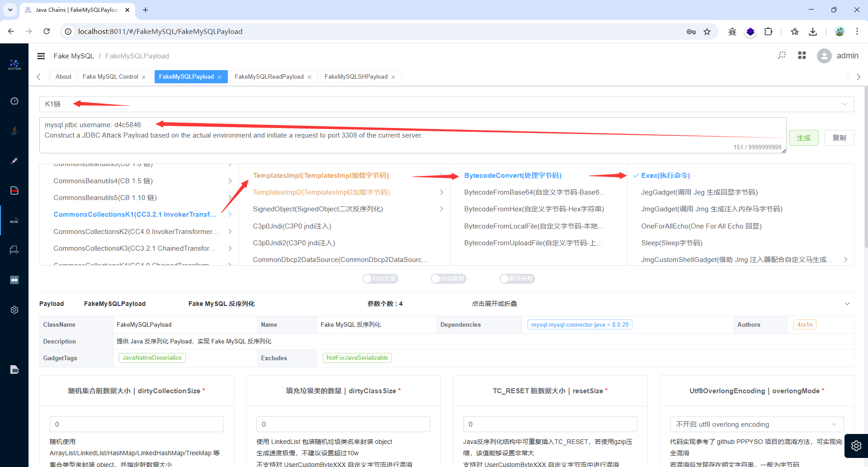
Task: Open the RMI icon in sidebar
Action: 14,191
